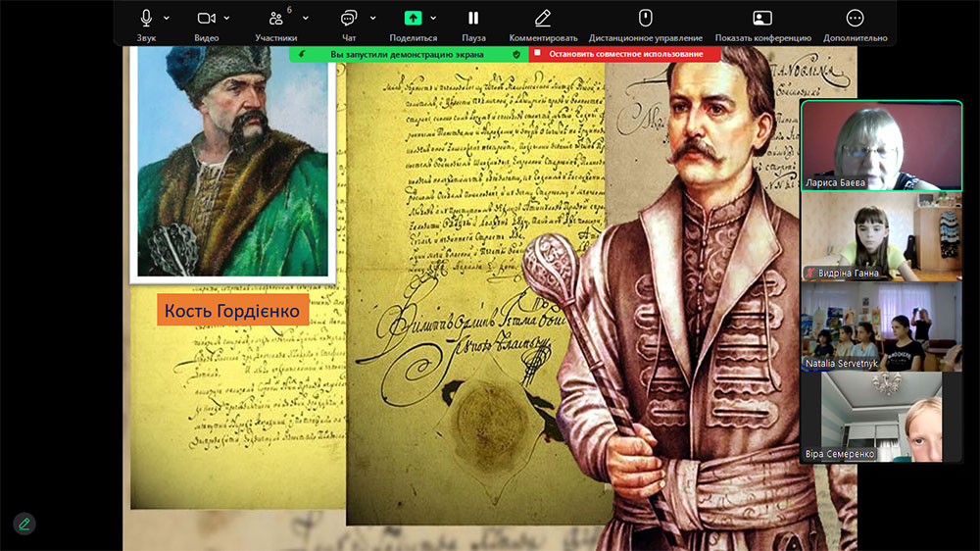Click the green shield security icon
The height and width of the screenshot is (551, 980).
[x=516, y=54]
